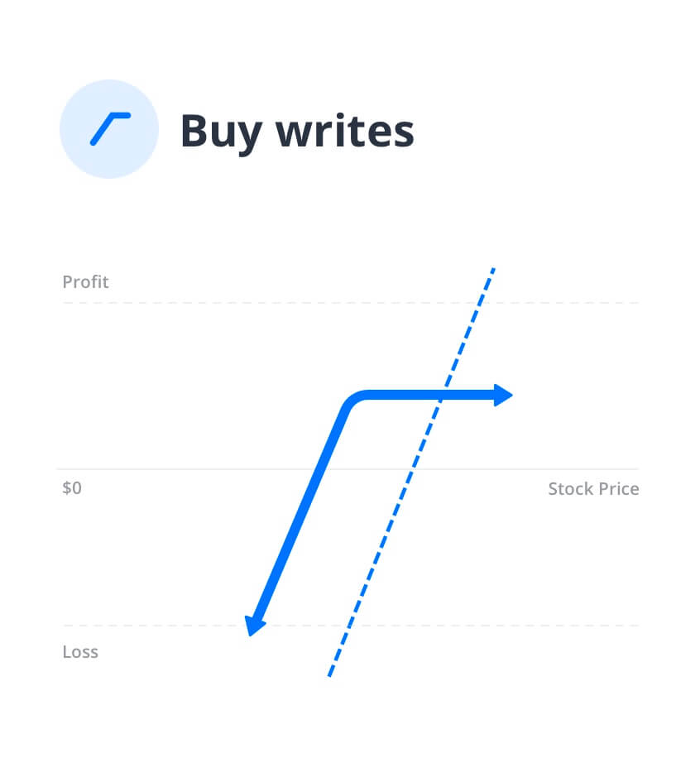The width and height of the screenshot is (700, 782).
Task: Click the word "writes" in title
Action: [x=345, y=132]
